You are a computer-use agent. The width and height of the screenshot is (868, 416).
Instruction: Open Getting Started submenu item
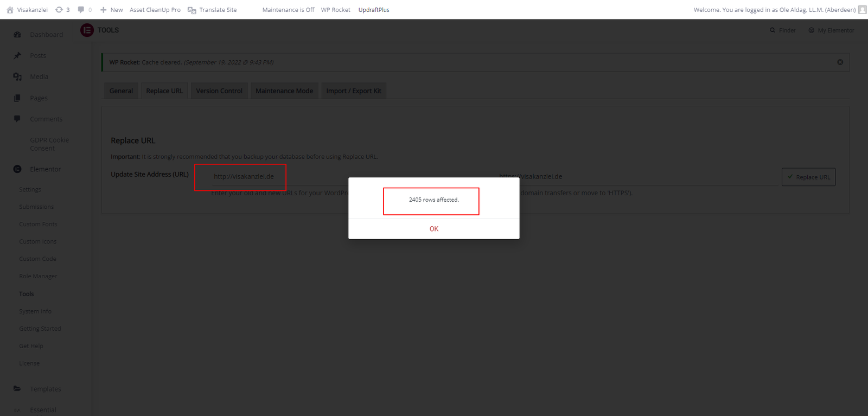coord(40,329)
